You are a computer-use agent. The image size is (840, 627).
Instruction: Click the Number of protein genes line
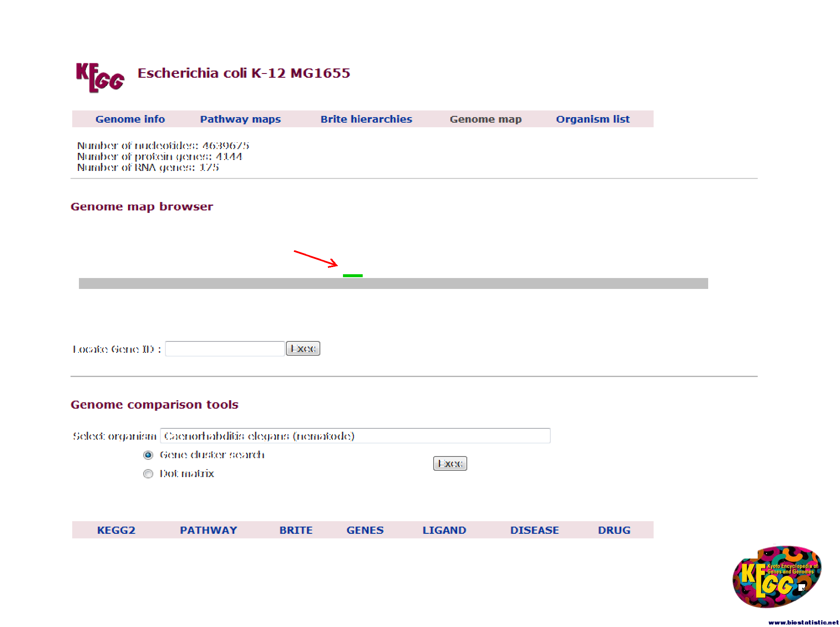click(160, 157)
